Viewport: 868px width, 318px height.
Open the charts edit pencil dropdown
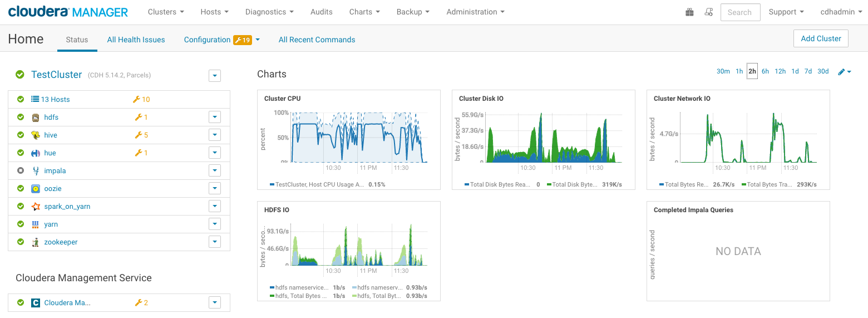tap(844, 72)
